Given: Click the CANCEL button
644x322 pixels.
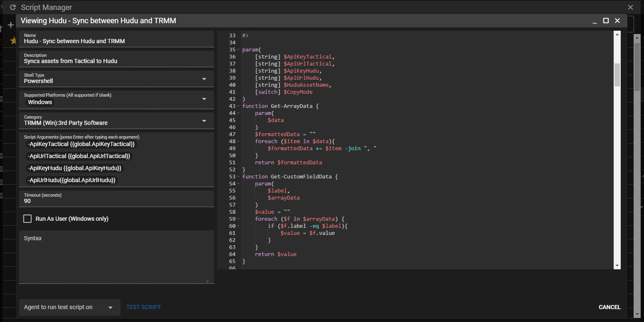Looking at the screenshot, I should click(x=610, y=307).
